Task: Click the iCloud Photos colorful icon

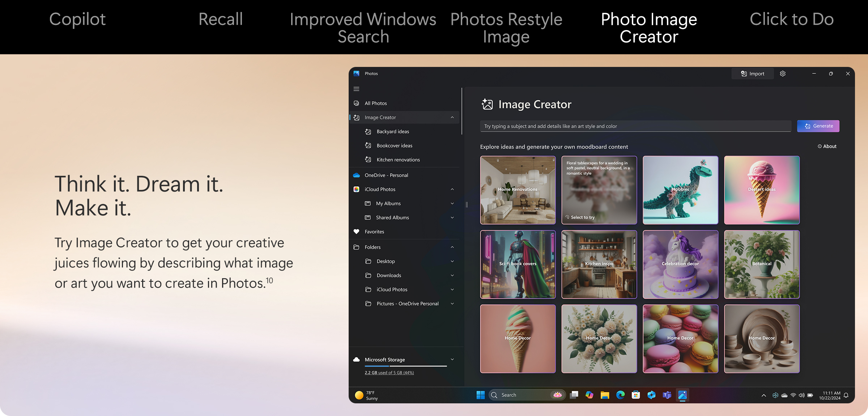Action: pos(356,190)
